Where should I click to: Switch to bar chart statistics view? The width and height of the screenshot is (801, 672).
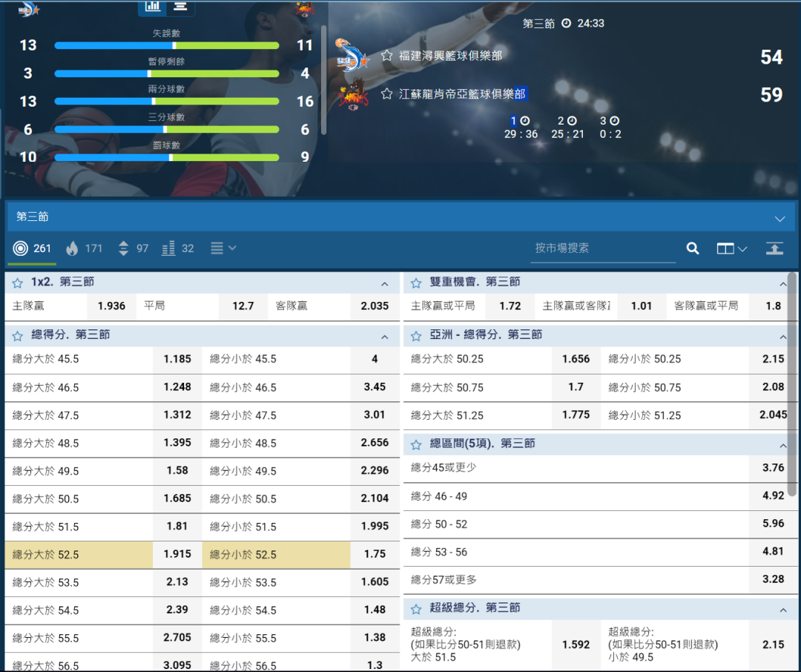coord(153,7)
